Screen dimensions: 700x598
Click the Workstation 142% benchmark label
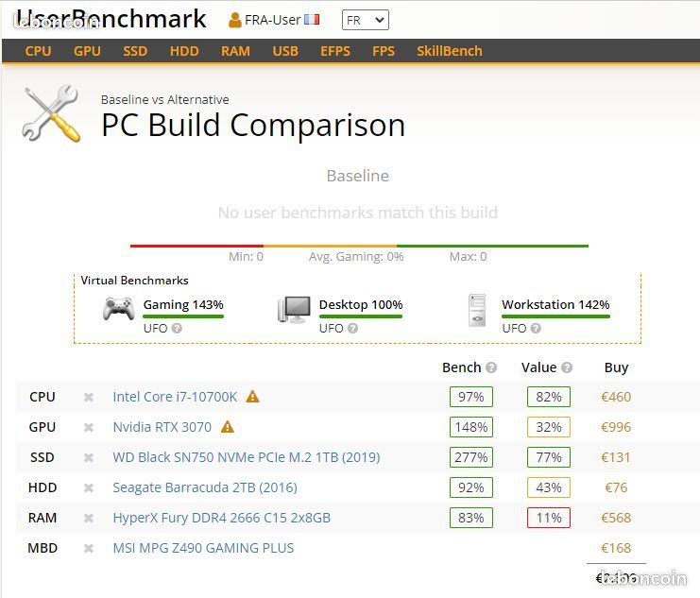tap(555, 304)
